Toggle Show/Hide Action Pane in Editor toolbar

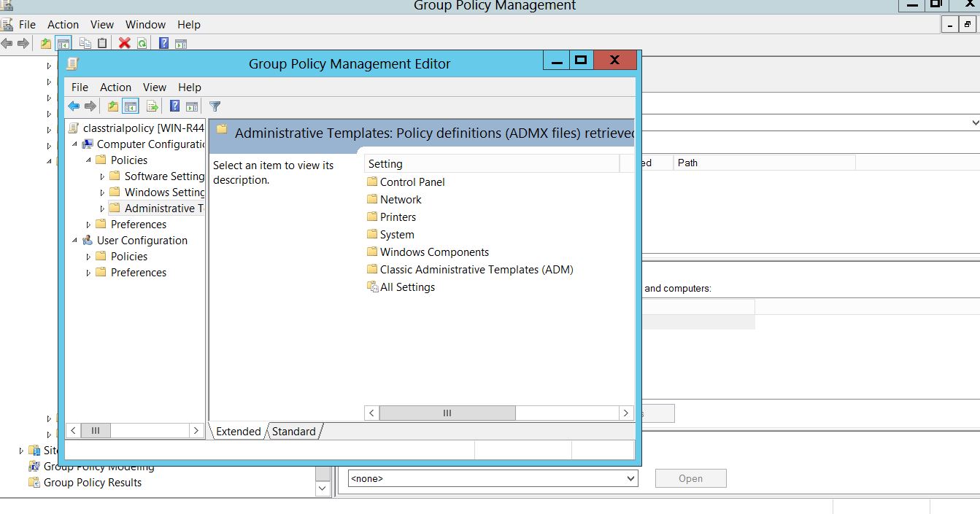click(192, 106)
